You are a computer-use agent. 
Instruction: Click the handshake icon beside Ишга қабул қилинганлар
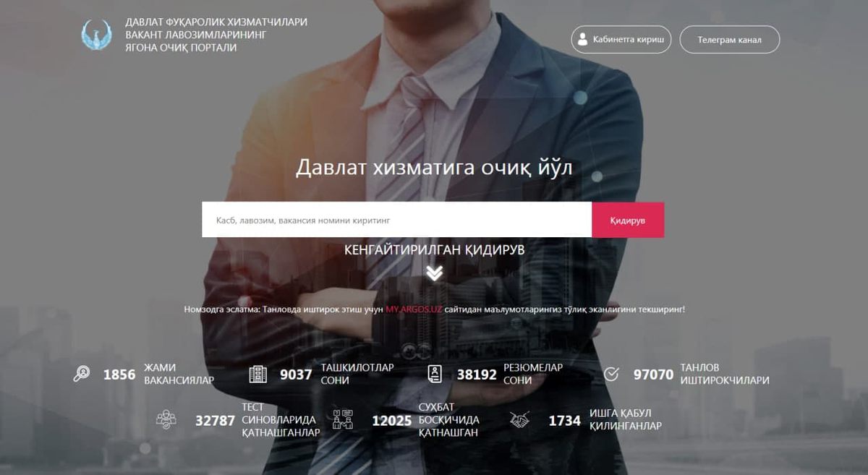tap(519, 420)
